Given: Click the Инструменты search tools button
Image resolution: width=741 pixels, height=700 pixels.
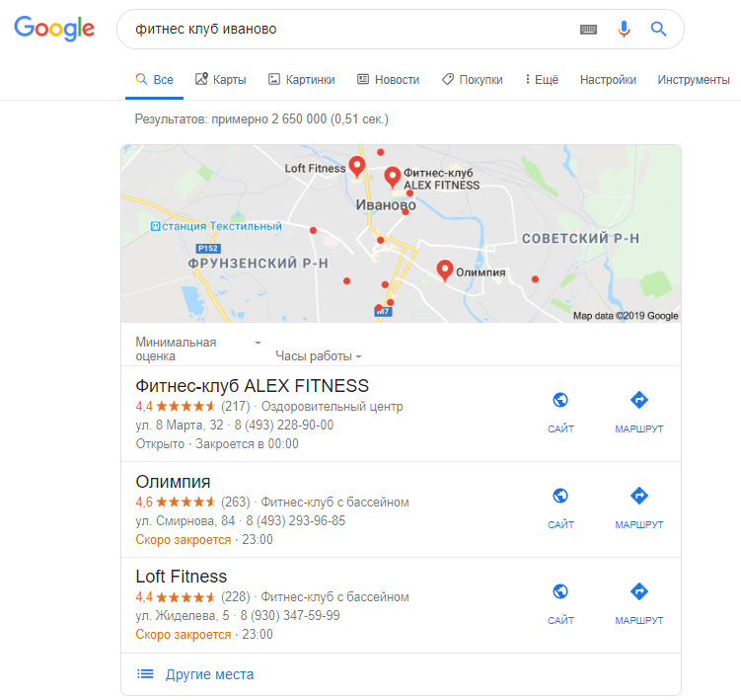Looking at the screenshot, I should (x=694, y=79).
